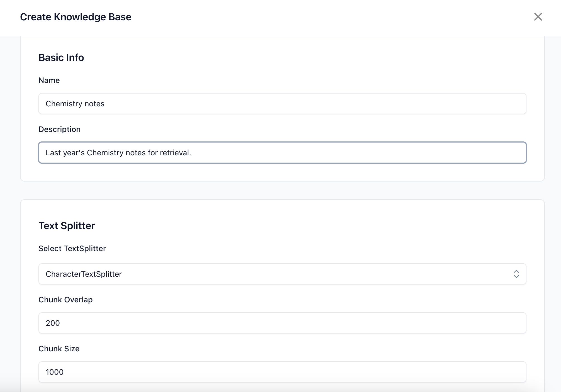Screen dimensions: 561x392
Task: Click the value 1000 in Chunk Size
Action: pyautogui.click(x=55, y=372)
